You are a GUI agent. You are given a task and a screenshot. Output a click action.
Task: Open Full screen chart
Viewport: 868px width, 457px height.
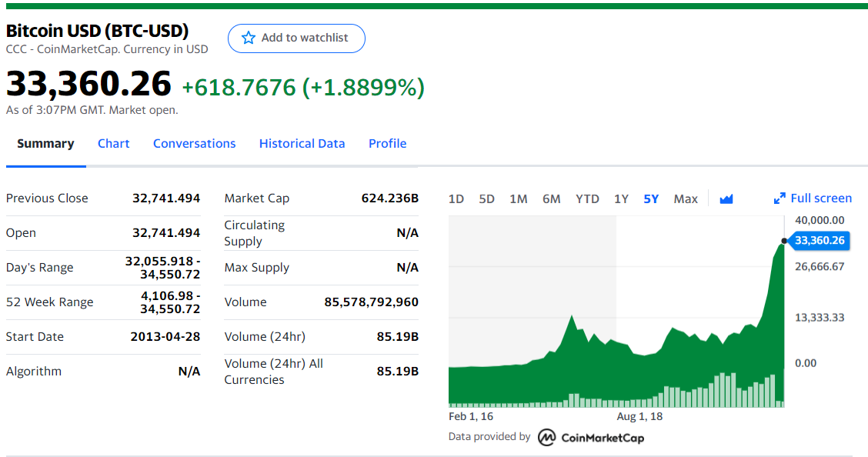tap(813, 198)
